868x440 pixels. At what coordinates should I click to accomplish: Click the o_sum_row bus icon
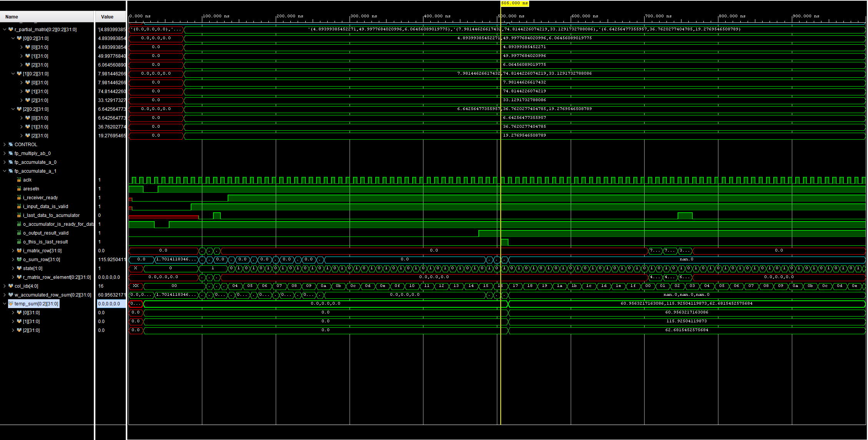tap(19, 260)
